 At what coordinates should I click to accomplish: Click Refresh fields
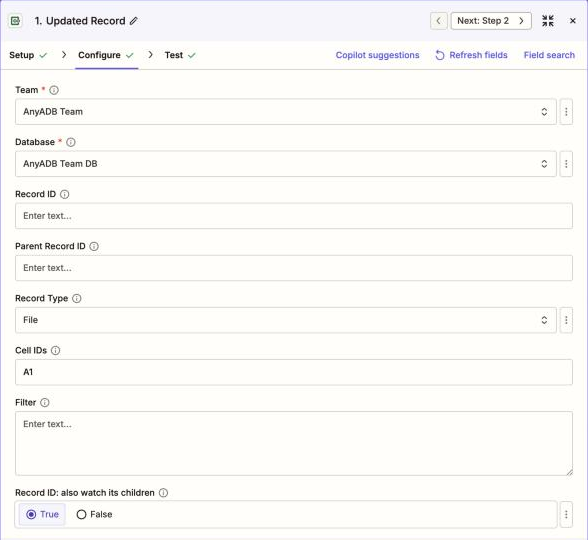pos(471,55)
